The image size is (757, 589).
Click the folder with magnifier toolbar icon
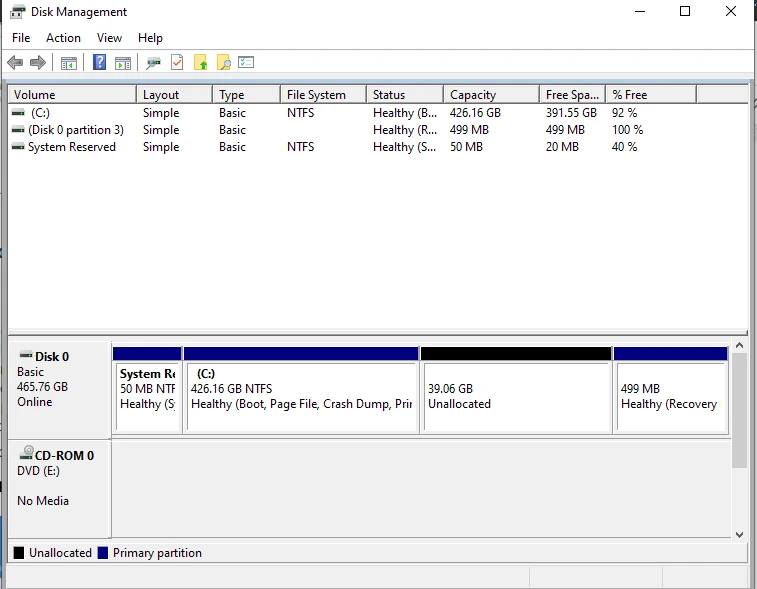tap(224, 62)
